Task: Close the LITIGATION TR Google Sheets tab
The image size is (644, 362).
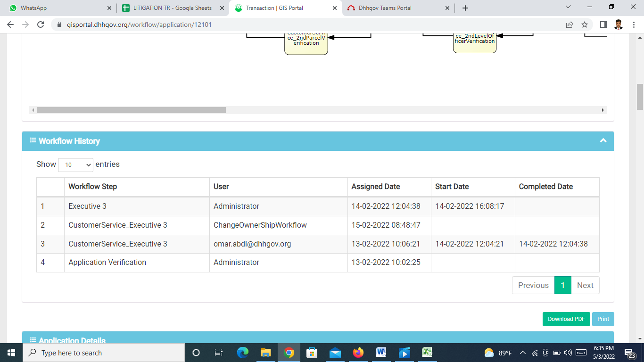Action: click(222, 8)
